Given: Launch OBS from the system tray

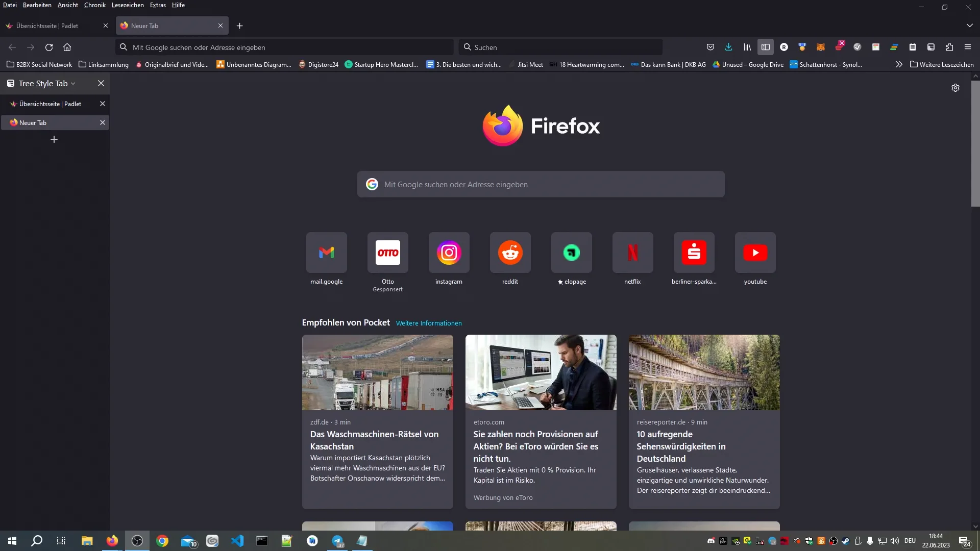Looking at the screenshot, I should tap(834, 541).
